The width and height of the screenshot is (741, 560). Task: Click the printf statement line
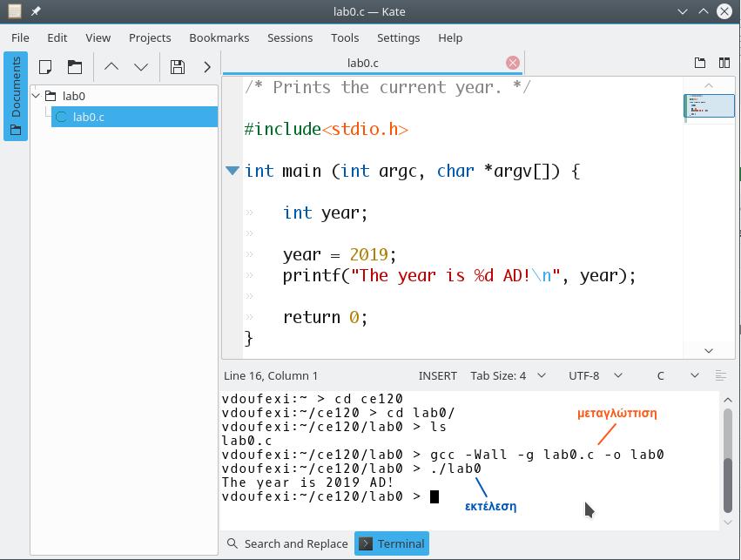460,275
